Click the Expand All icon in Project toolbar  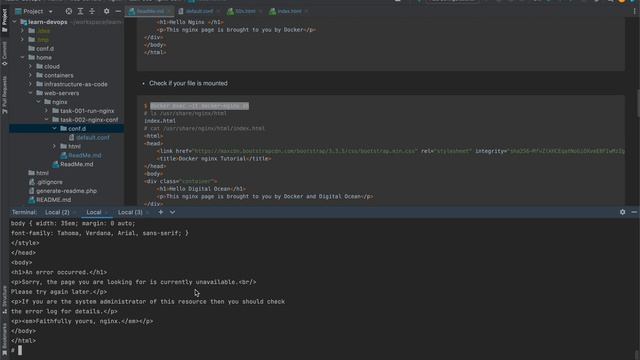80,11
